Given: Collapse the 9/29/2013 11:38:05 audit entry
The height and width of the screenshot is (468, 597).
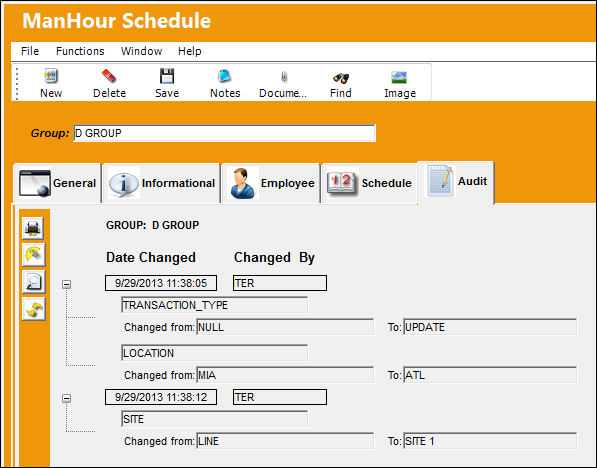Looking at the screenshot, I should point(67,284).
